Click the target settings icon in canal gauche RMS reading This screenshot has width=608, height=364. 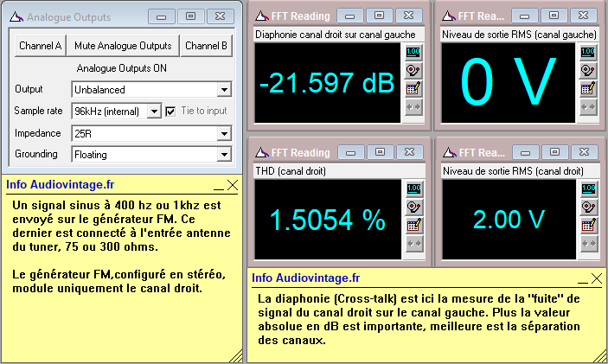pos(588,71)
